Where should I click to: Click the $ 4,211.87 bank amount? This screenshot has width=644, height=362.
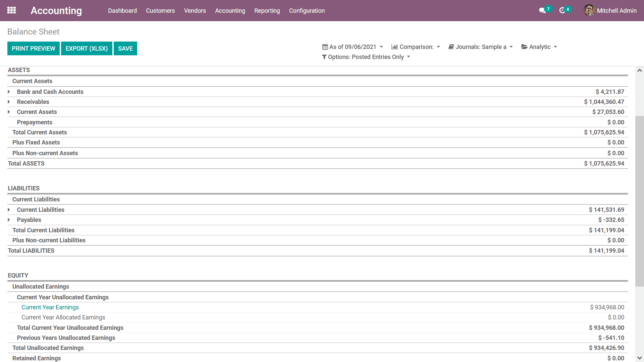coord(610,92)
